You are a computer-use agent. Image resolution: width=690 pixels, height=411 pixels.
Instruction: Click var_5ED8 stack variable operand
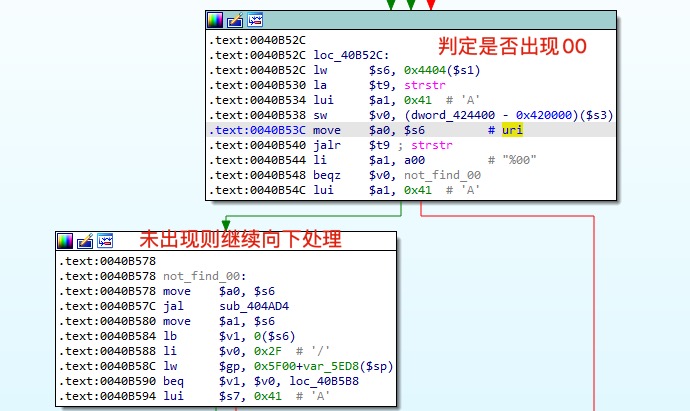click(x=344, y=365)
